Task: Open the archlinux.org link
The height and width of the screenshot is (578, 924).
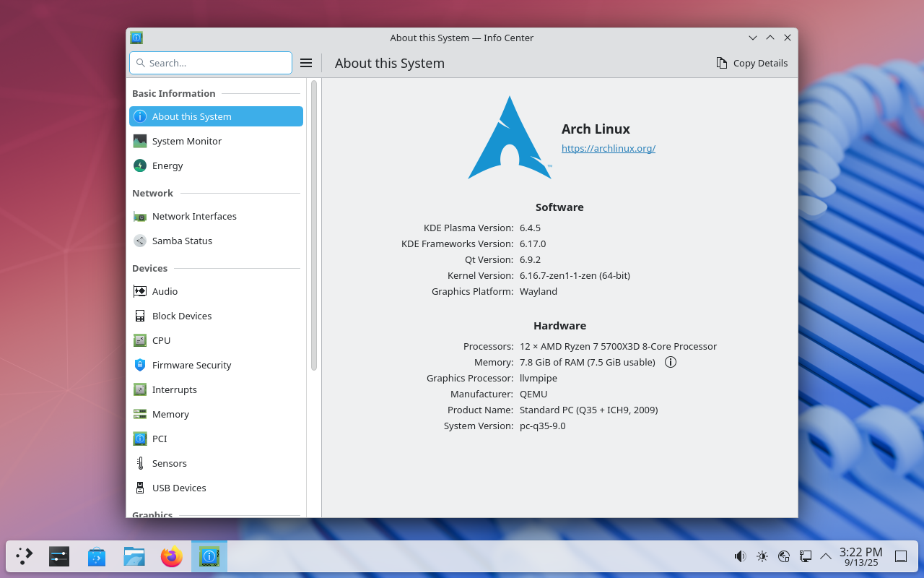Action: 608,148
